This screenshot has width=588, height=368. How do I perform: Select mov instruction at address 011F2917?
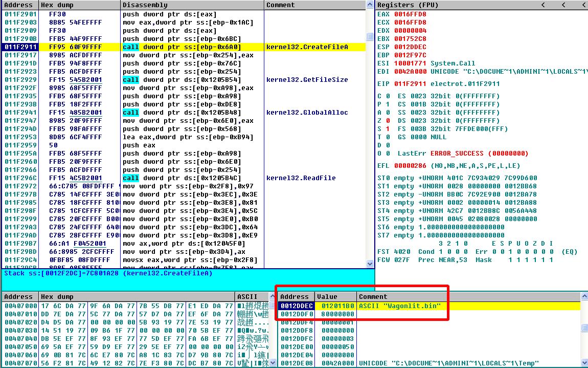(184, 55)
